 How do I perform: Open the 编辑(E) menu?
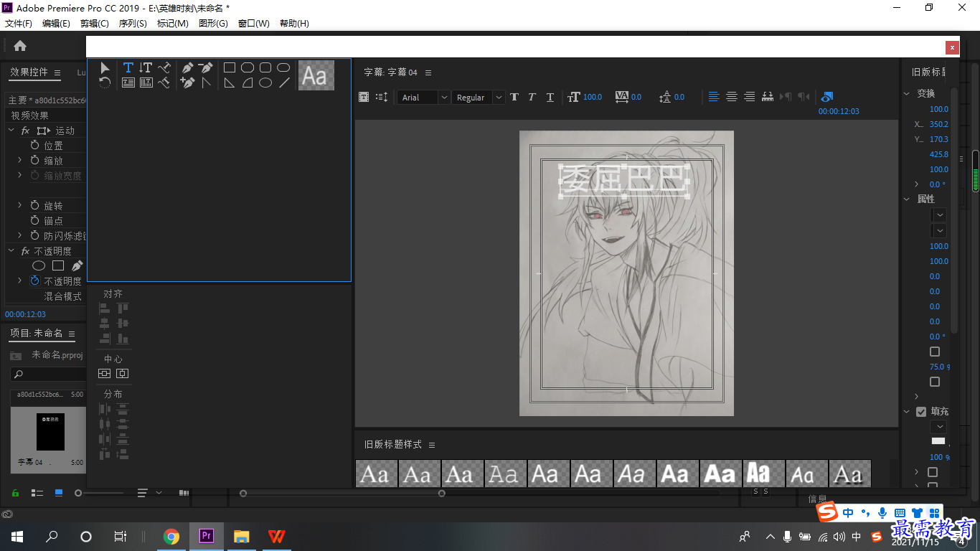pos(56,23)
